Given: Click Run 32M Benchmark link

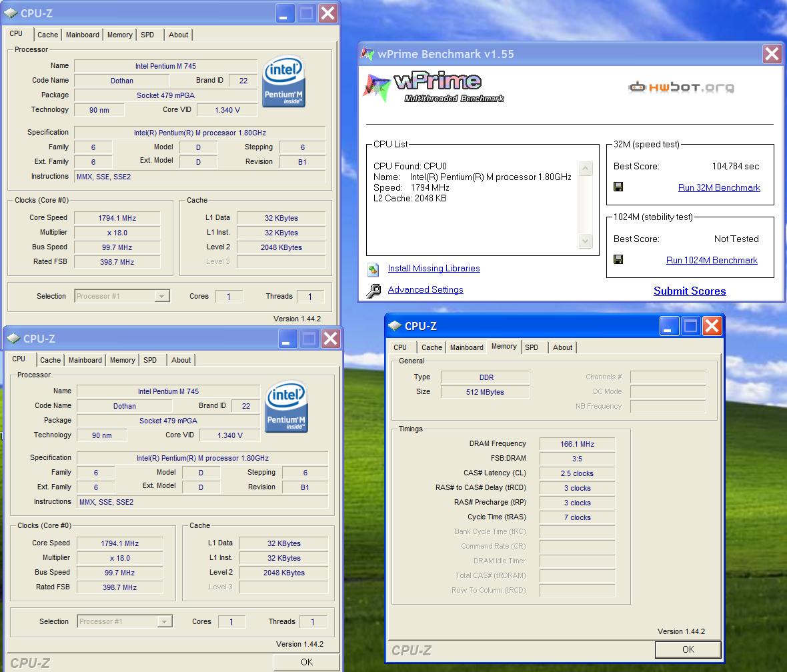Looking at the screenshot, I should point(719,187).
